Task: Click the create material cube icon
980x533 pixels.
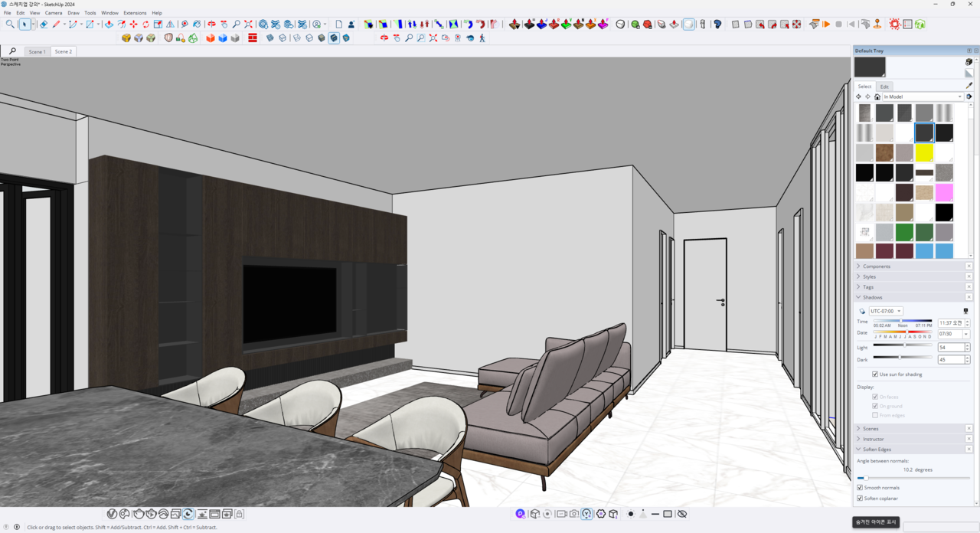Action: (x=969, y=62)
